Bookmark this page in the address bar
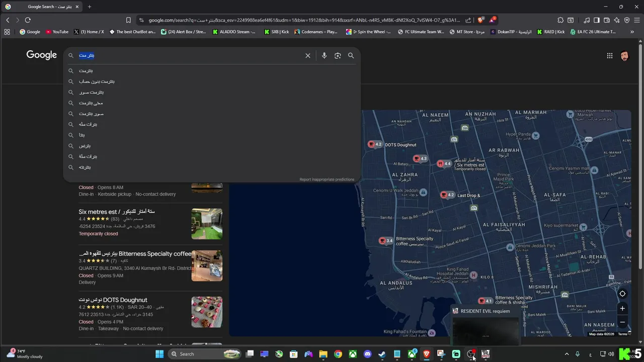The height and width of the screenshot is (362, 644). (128, 20)
